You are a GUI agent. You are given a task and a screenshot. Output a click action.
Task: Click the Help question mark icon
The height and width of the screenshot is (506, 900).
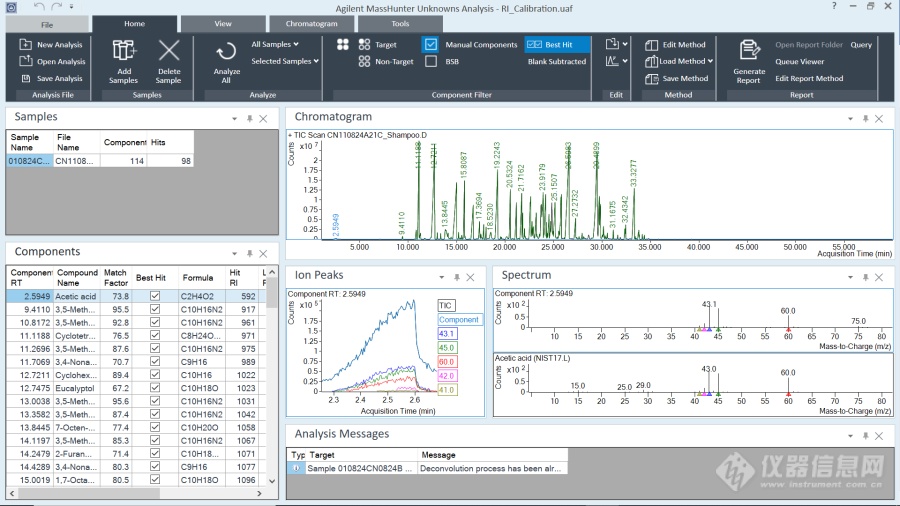[834, 6]
